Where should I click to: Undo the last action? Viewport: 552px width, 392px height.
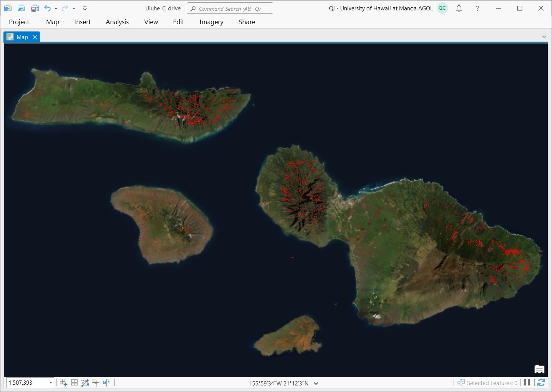[x=47, y=8]
